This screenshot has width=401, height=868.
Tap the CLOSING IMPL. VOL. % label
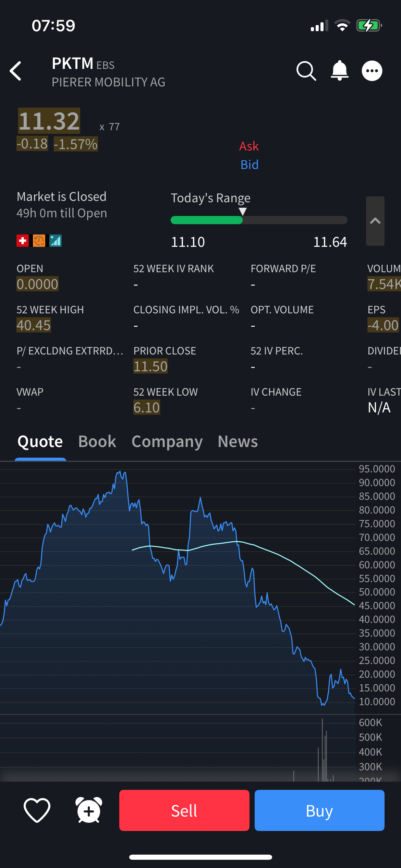point(186,310)
